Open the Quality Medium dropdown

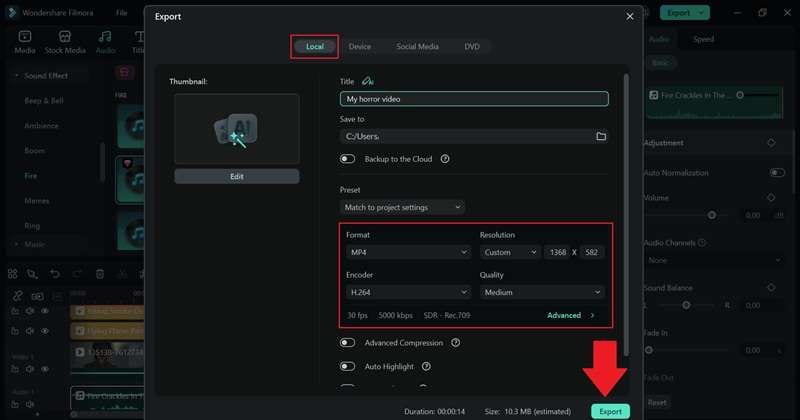[542, 292]
